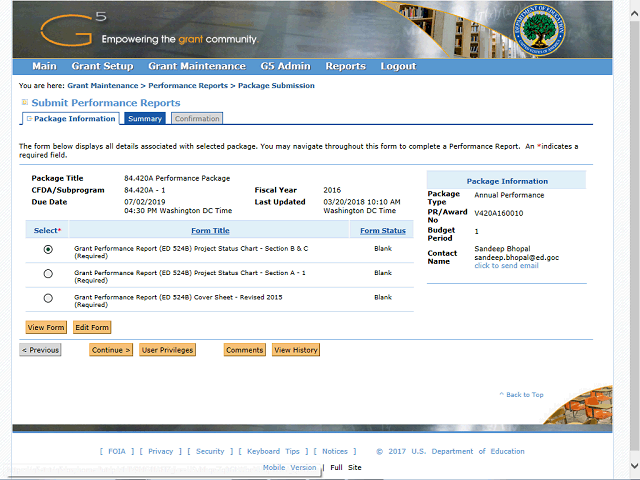
Task: Click the '84.420A Performance Package' title value
Action: tap(177, 178)
